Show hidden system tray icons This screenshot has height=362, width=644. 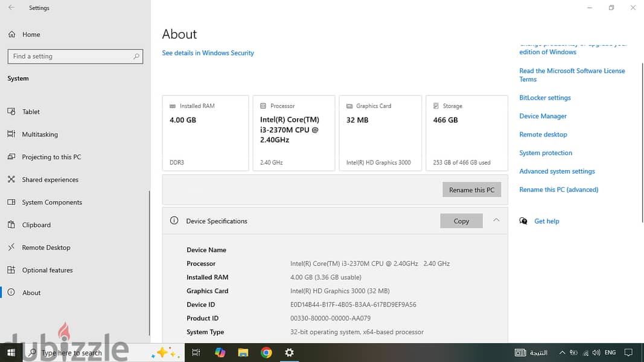(563, 352)
